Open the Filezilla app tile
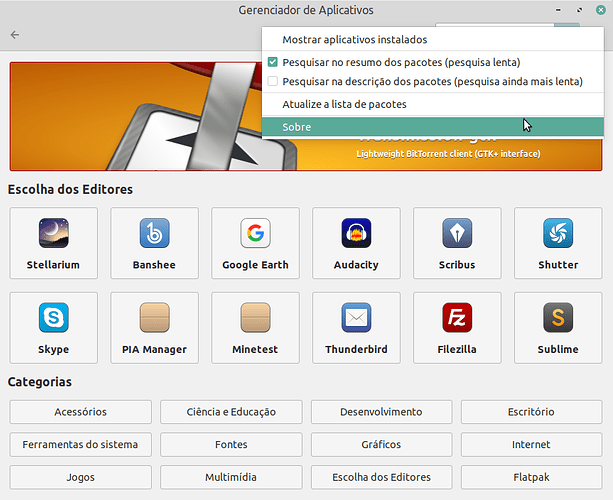Screen dimensions: 613x500 click(457, 328)
